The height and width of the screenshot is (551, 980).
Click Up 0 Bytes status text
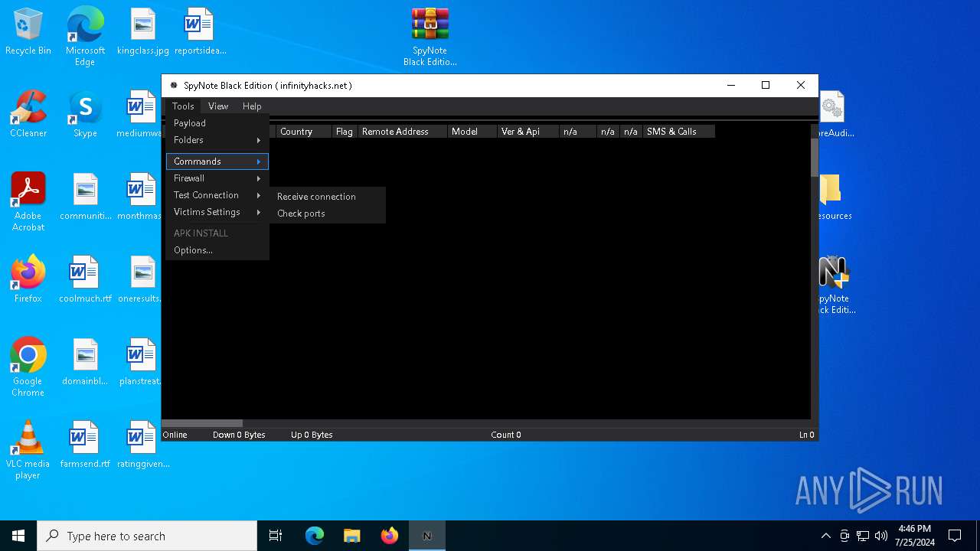point(312,435)
